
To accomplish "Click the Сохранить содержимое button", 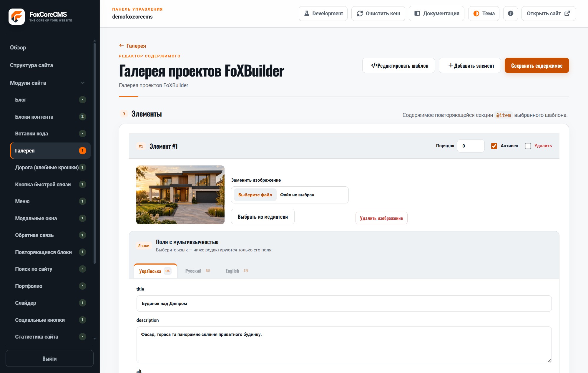I will (537, 65).
